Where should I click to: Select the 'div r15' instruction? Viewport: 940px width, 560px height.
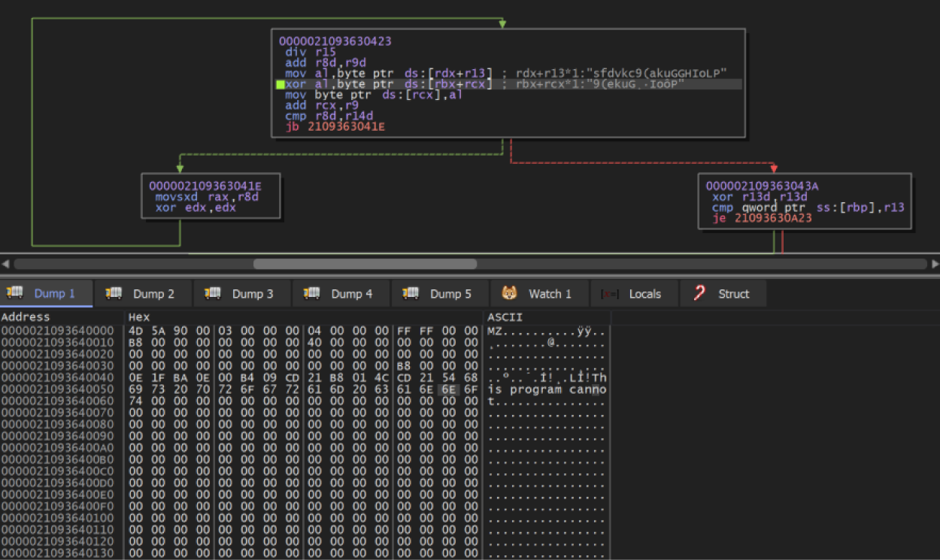(x=311, y=52)
